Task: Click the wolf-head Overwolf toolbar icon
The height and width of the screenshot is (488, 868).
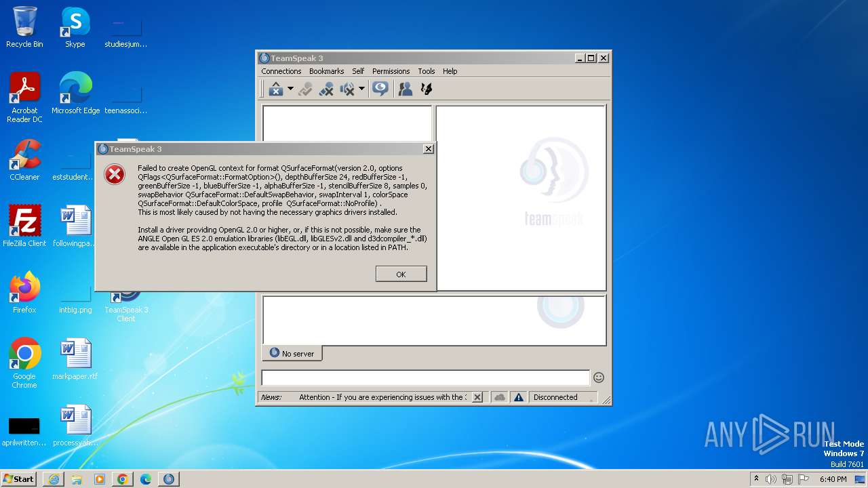Action: coord(427,89)
